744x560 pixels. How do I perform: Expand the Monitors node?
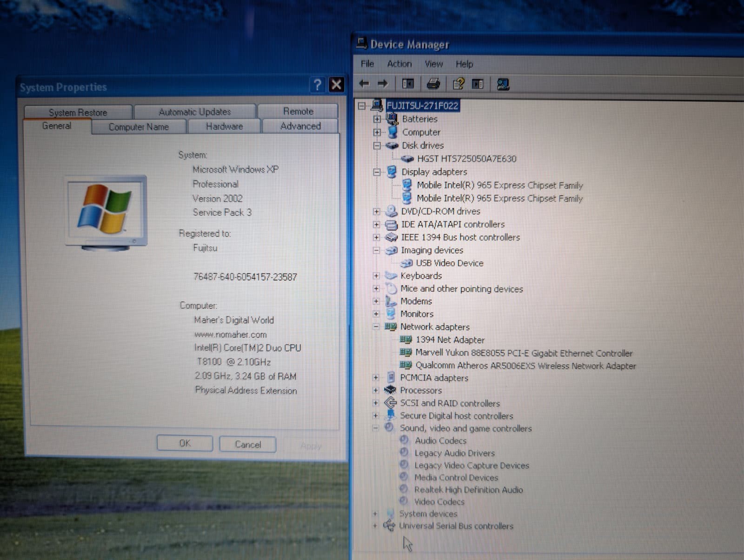(x=376, y=314)
